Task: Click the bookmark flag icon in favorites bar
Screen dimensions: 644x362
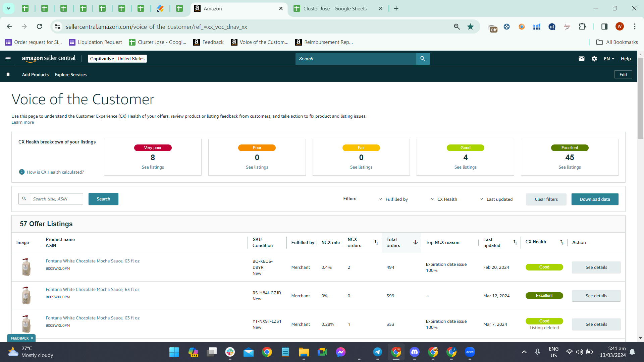Action: (8, 74)
